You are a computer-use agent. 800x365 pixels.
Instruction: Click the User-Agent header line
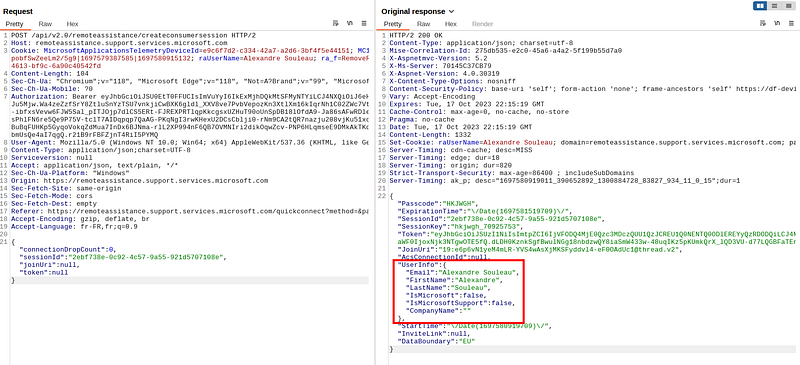pyautogui.click(x=189, y=142)
